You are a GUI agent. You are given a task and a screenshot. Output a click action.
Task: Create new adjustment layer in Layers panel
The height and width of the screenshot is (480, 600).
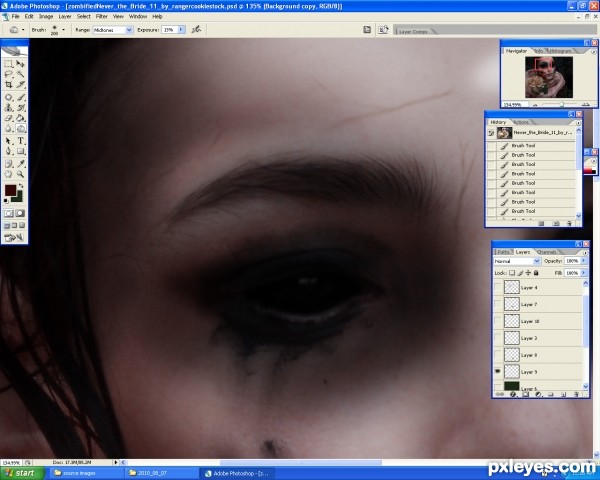click(x=538, y=394)
